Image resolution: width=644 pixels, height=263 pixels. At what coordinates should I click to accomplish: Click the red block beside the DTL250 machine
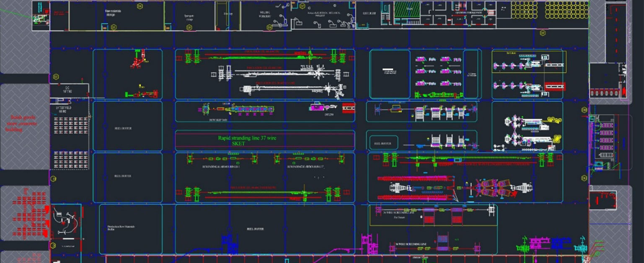(348, 108)
